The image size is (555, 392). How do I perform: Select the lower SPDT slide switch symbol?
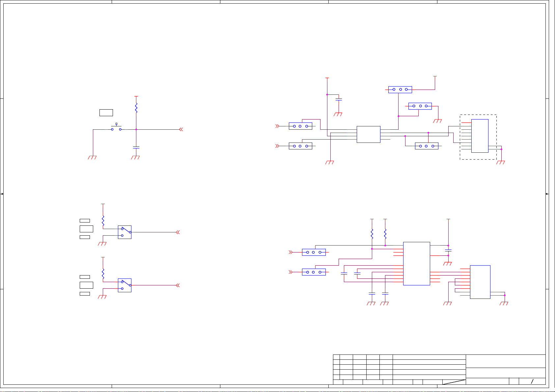coord(125,285)
